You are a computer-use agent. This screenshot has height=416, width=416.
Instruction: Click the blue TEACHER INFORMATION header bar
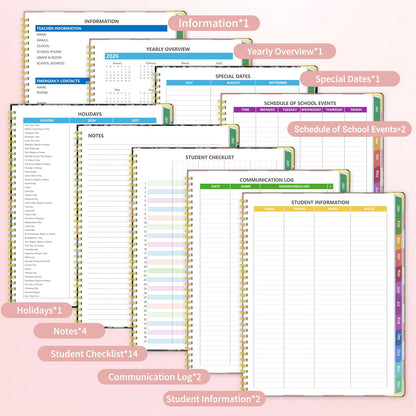click(101, 28)
